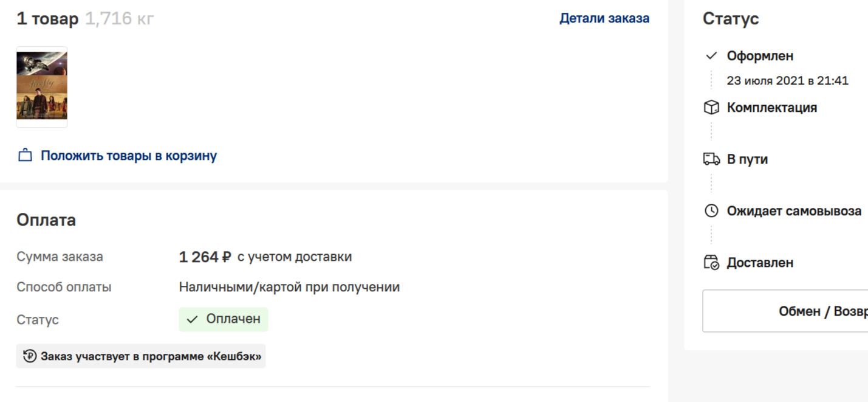The height and width of the screenshot is (402, 868).
Task: Click the truck icon beside В пути
Action: [711, 159]
